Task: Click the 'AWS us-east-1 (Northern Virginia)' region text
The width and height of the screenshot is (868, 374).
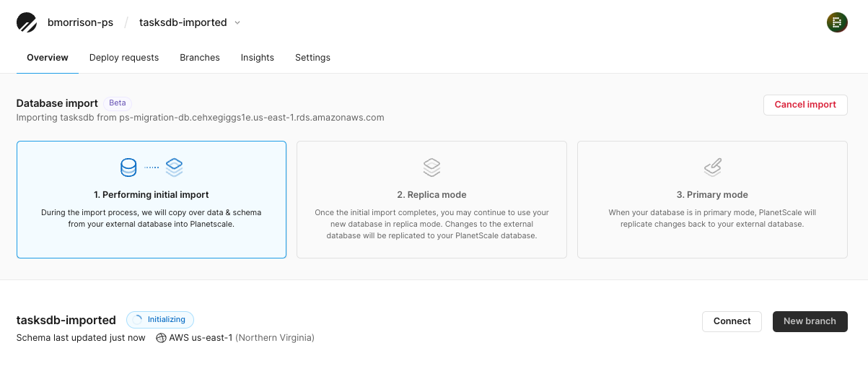Action: pyautogui.click(x=242, y=338)
